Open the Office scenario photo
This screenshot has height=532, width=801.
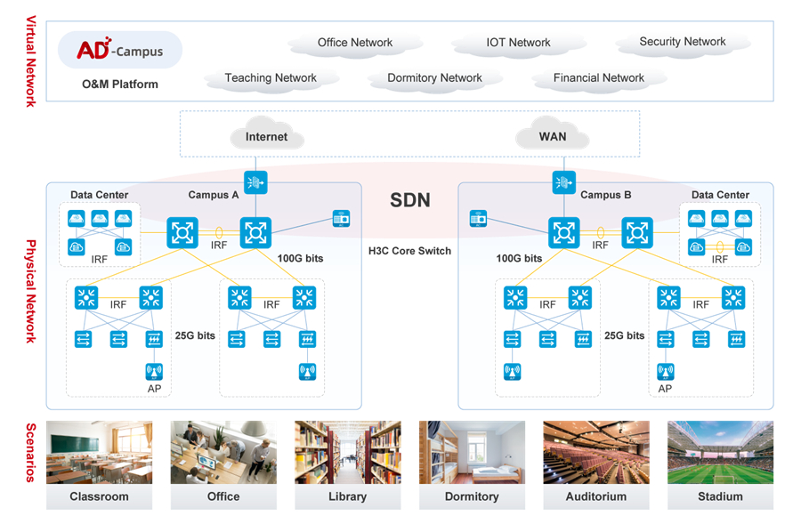click(x=223, y=452)
